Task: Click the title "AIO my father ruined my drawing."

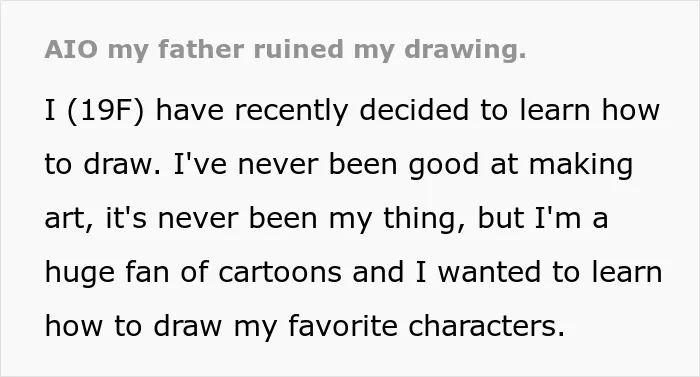Action: pos(285,50)
